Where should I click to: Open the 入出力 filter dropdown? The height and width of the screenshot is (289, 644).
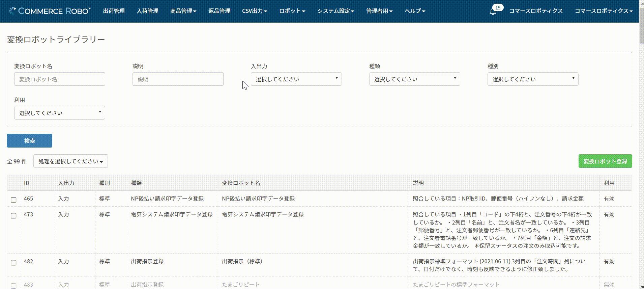(x=296, y=79)
